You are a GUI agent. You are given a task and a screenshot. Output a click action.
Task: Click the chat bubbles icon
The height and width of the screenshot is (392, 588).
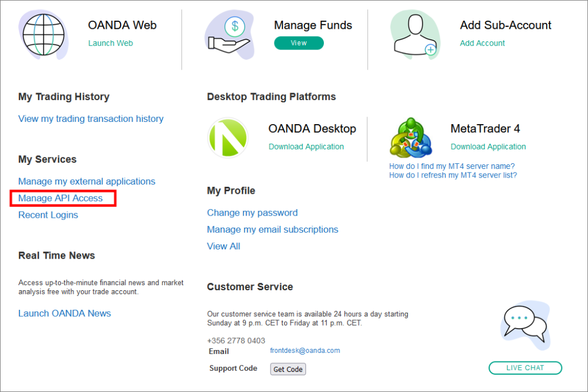click(x=525, y=325)
